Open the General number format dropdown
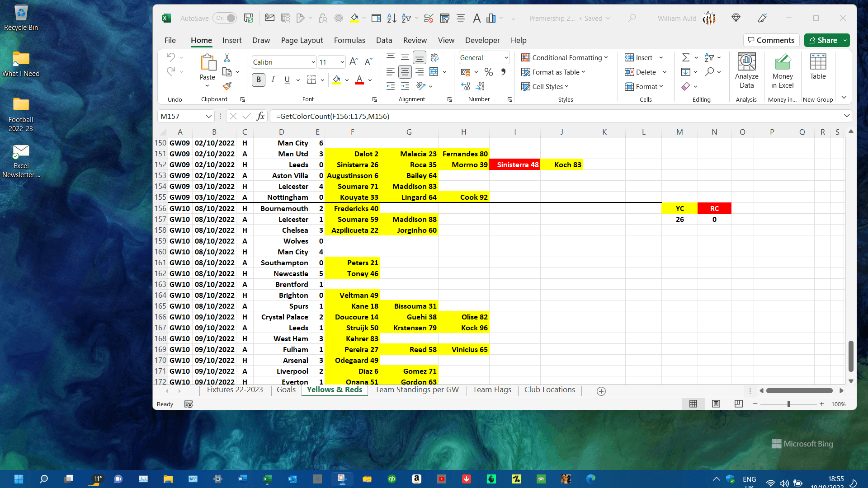Screen dimensions: 868x488 pyautogui.click(x=506, y=57)
